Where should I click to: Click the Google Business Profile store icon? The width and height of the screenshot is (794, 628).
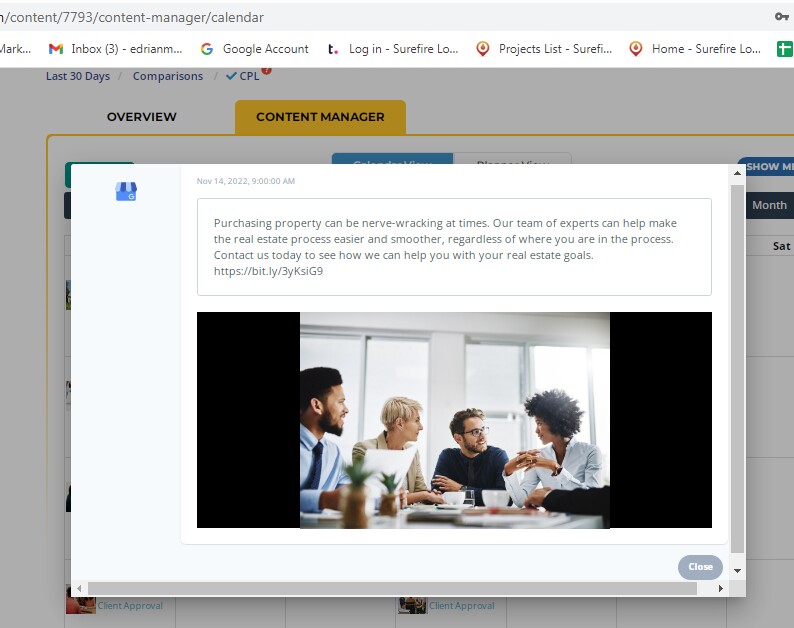(x=126, y=191)
